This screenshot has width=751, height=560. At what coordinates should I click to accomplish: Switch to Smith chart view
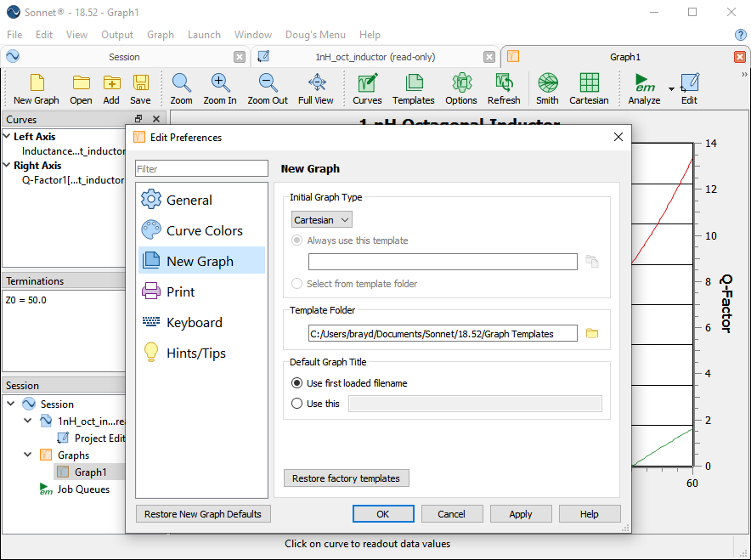(547, 89)
